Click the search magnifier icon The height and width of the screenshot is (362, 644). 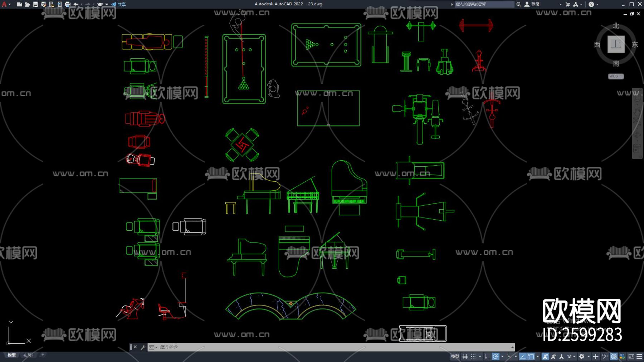[518, 4]
